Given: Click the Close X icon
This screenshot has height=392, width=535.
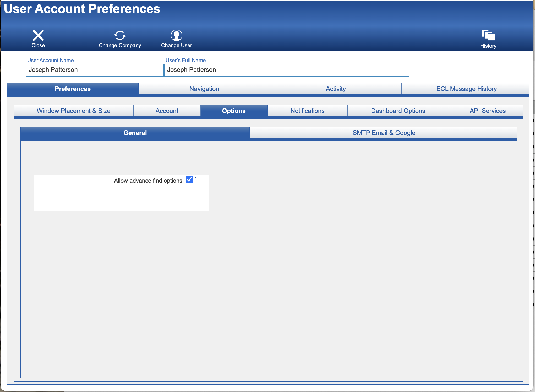Looking at the screenshot, I should tap(38, 35).
